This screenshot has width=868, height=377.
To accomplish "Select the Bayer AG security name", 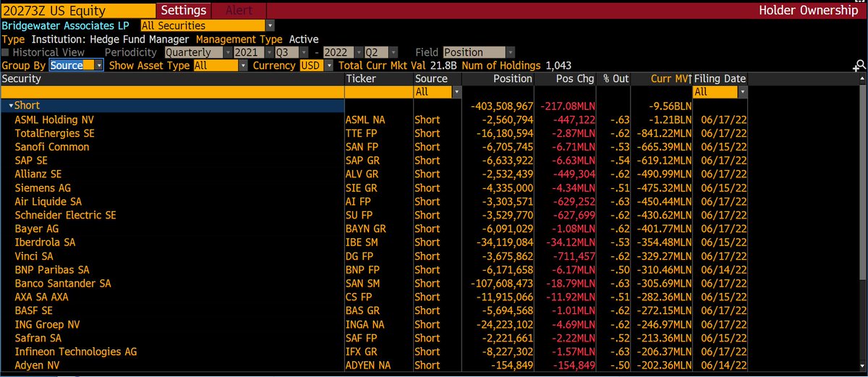I will (37, 229).
